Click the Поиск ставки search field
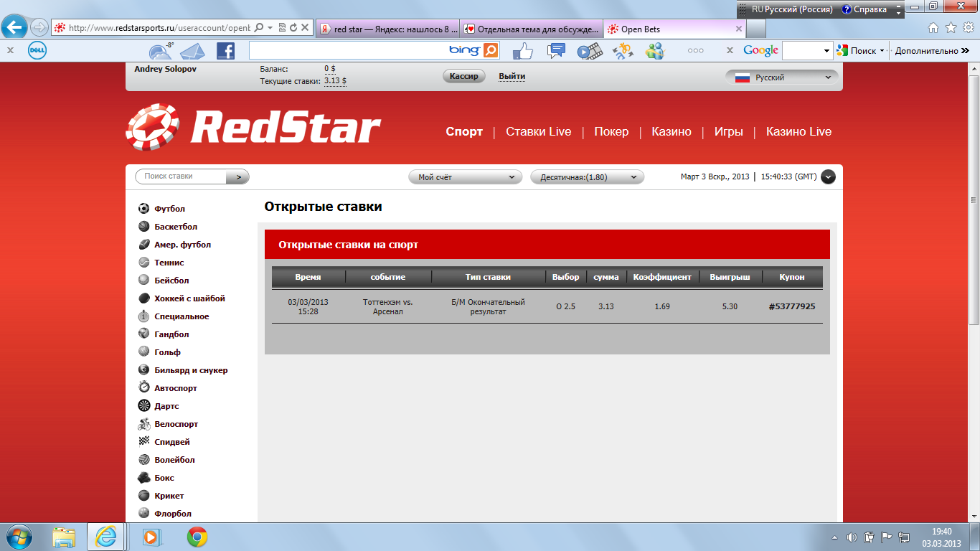The width and height of the screenshot is (980, 551). pos(182,176)
